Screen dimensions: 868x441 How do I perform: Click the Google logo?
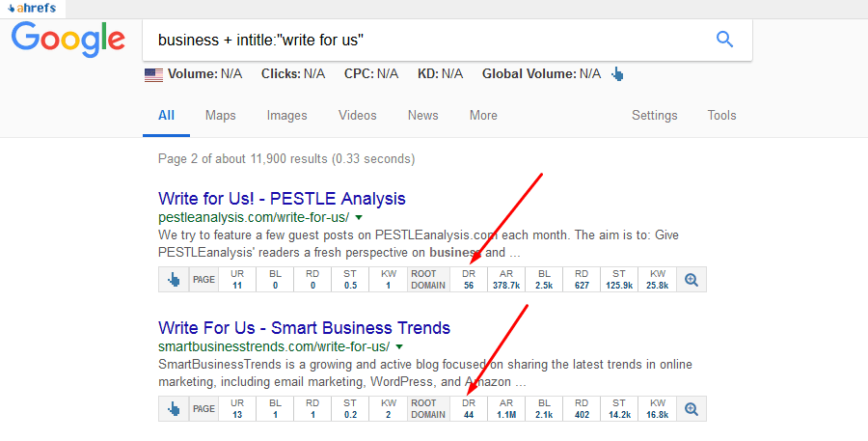[68, 40]
